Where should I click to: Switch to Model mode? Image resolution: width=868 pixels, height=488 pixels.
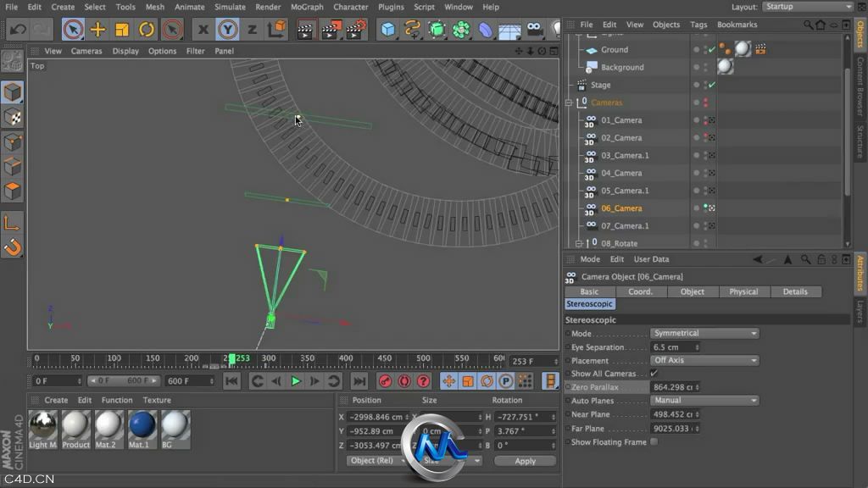[12, 92]
